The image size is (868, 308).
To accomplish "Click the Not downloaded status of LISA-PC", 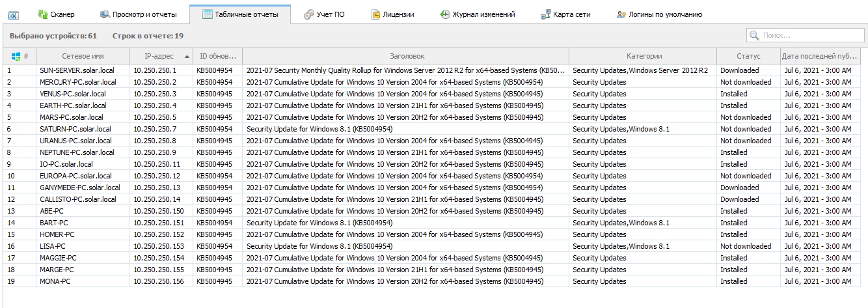I will click(745, 246).
